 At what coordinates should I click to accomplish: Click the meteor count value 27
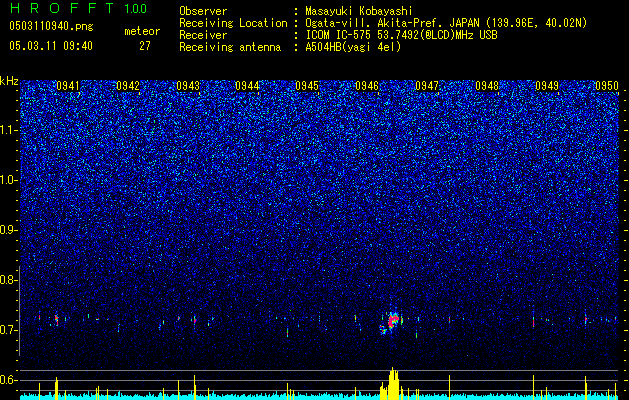pos(145,46)
